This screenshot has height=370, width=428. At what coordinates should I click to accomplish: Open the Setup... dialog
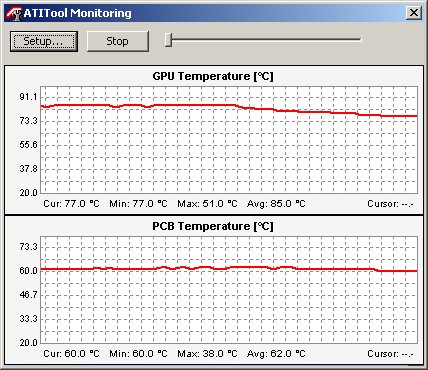44,41
